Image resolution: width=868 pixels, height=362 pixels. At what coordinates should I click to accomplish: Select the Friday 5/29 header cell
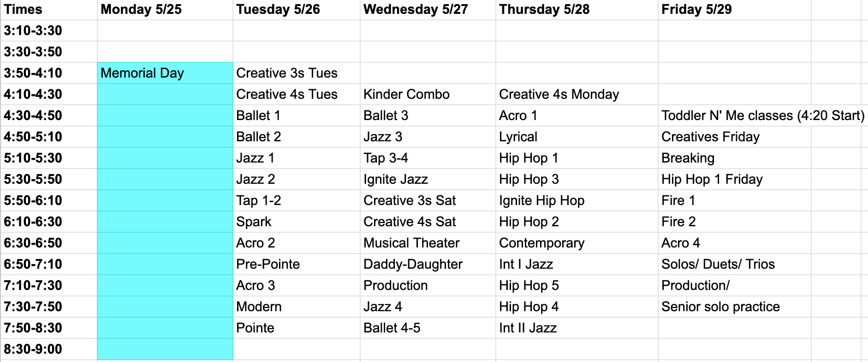[734, 10]
